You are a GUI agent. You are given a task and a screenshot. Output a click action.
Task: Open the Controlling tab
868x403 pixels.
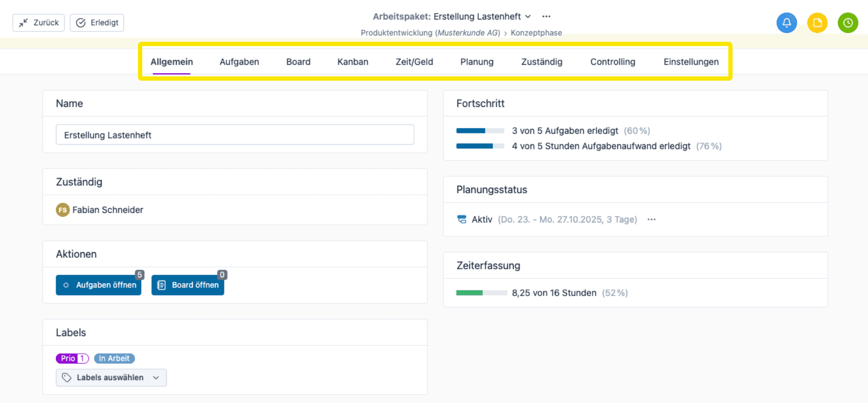tap(613, 62)
